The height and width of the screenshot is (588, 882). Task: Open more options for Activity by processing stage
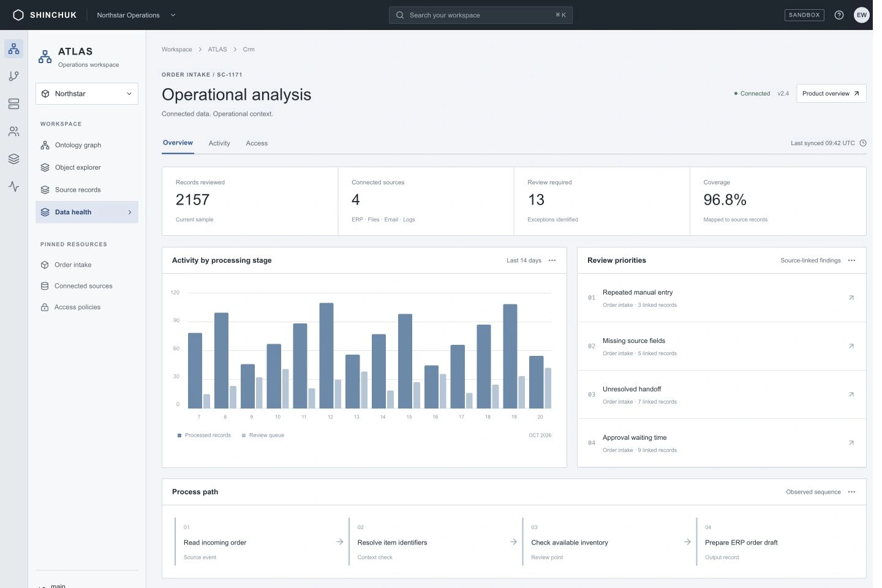tap(552, 260)
